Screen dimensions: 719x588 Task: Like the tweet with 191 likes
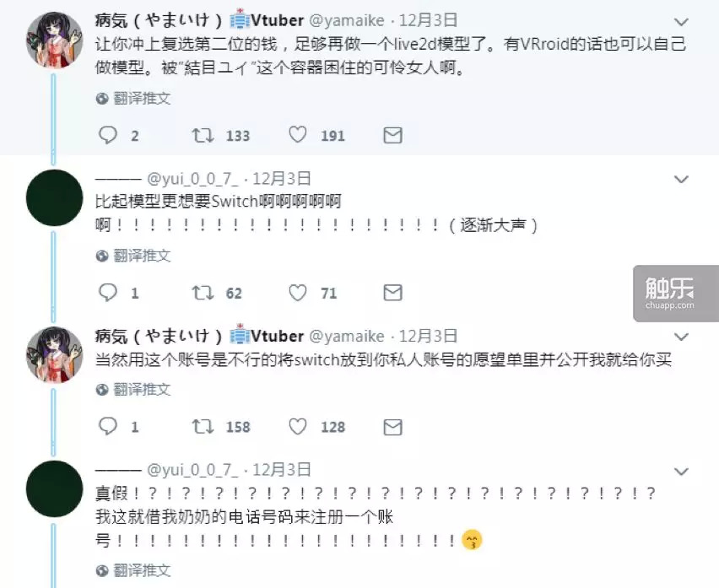pos(298,135)
